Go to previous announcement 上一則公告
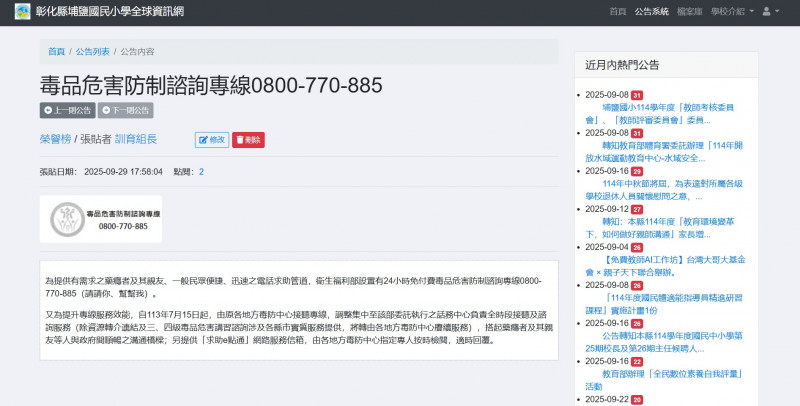The width and height of the screenshot is (800, 406). 67,110
